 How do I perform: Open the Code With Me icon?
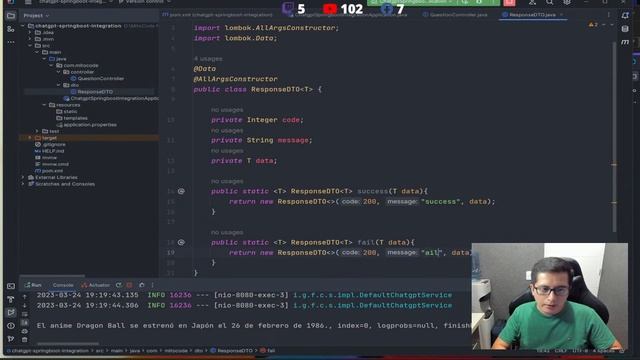coord(532,2)
